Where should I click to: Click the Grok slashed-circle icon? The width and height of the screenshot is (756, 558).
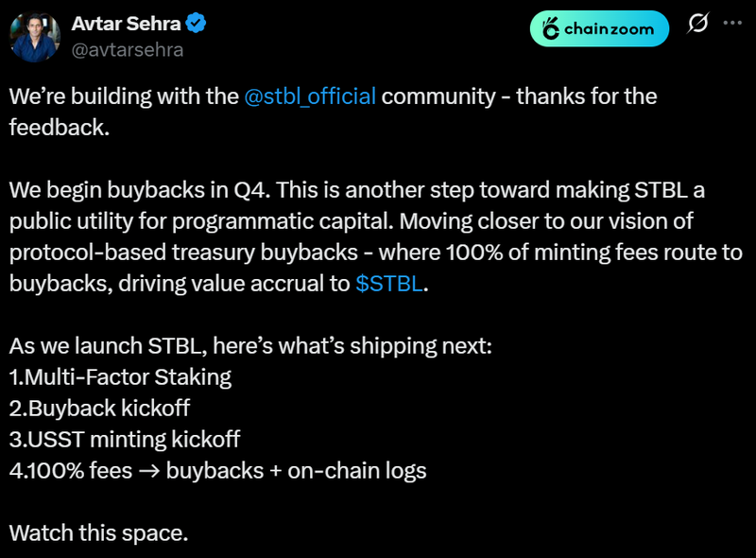pyautogui.click(x=697, y=23)
